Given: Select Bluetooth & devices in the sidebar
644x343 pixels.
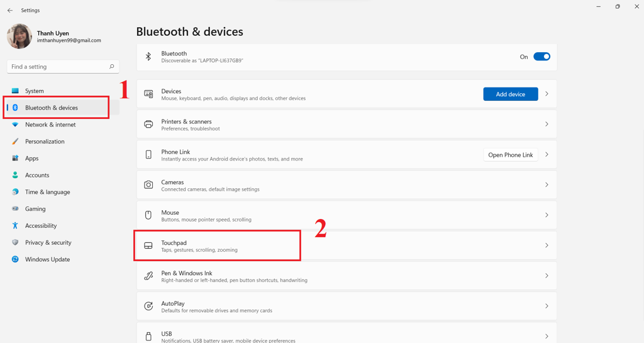Looking at the screenshot, I should [63, 108].
